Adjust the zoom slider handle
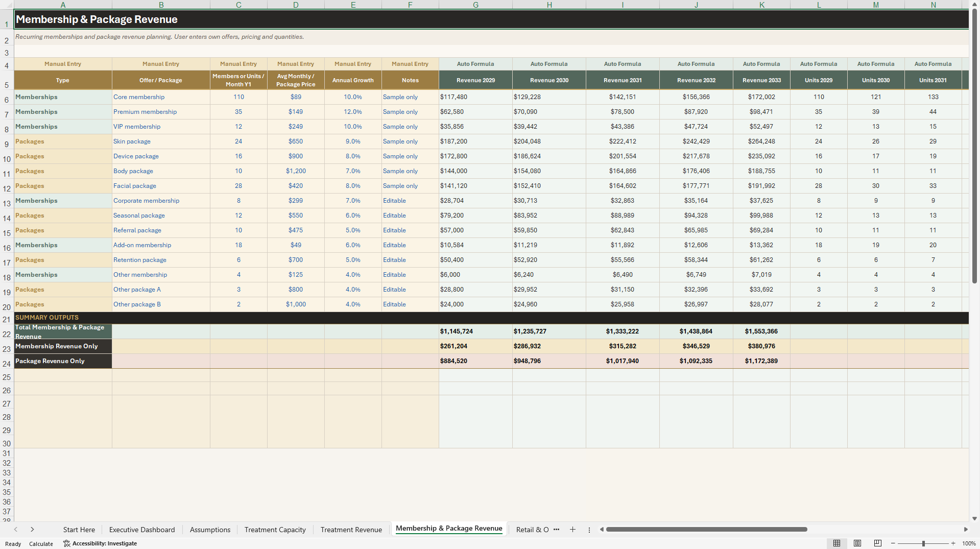This screenshot has height=549, width=980. pyautogui.click(x=923, y=543)
